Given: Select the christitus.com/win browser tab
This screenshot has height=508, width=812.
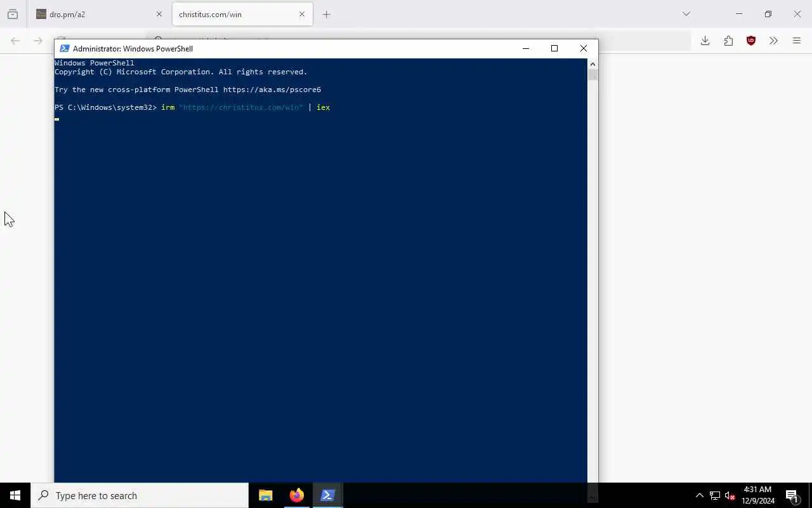Looking at the screenshot, I should (242, 14).
